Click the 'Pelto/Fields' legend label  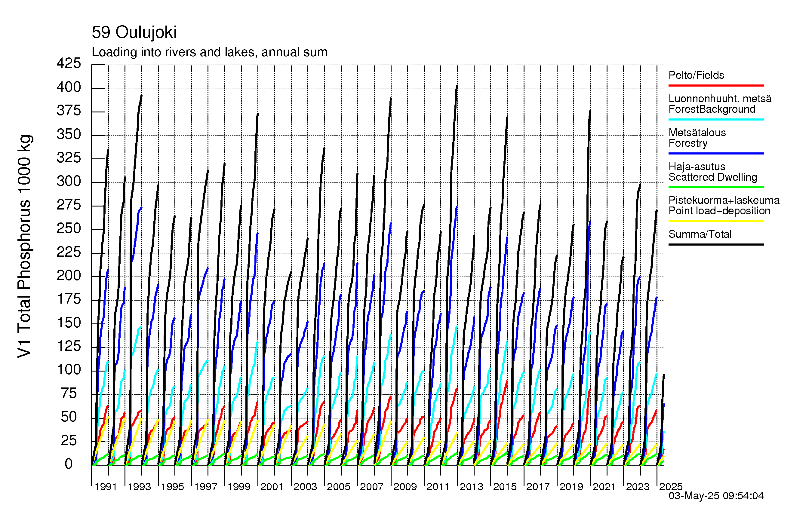tap(696, 75)
